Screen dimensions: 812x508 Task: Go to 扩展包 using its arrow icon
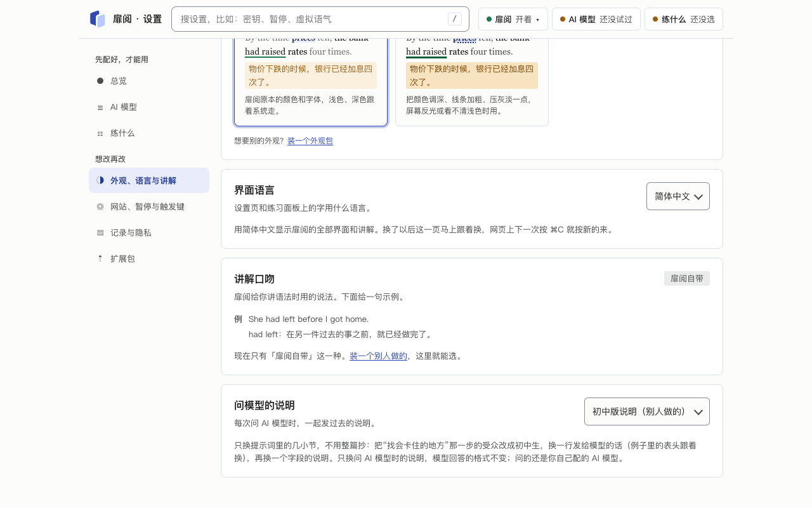pos(100,258)
